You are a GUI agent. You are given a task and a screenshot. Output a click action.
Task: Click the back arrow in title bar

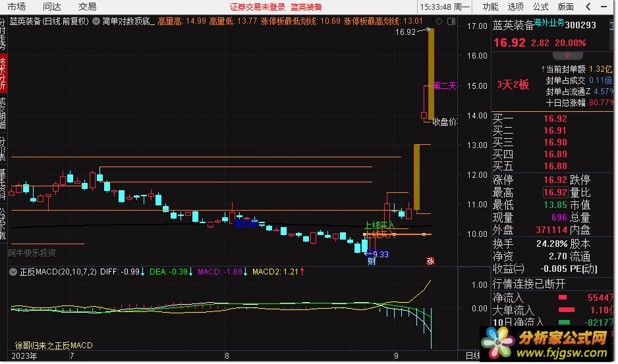coord(588,7)
